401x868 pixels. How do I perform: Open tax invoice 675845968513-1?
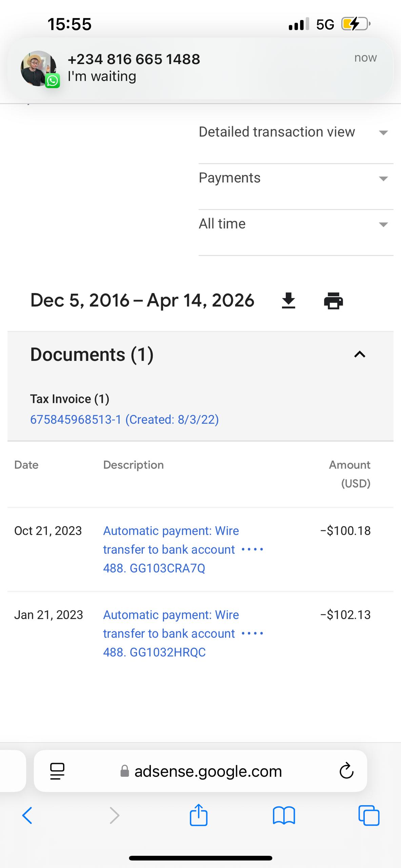(124, 420)
